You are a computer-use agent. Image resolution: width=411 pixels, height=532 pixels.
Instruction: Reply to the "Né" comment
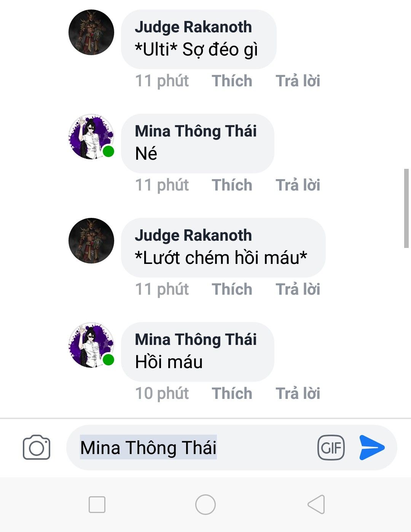(298, 185)
